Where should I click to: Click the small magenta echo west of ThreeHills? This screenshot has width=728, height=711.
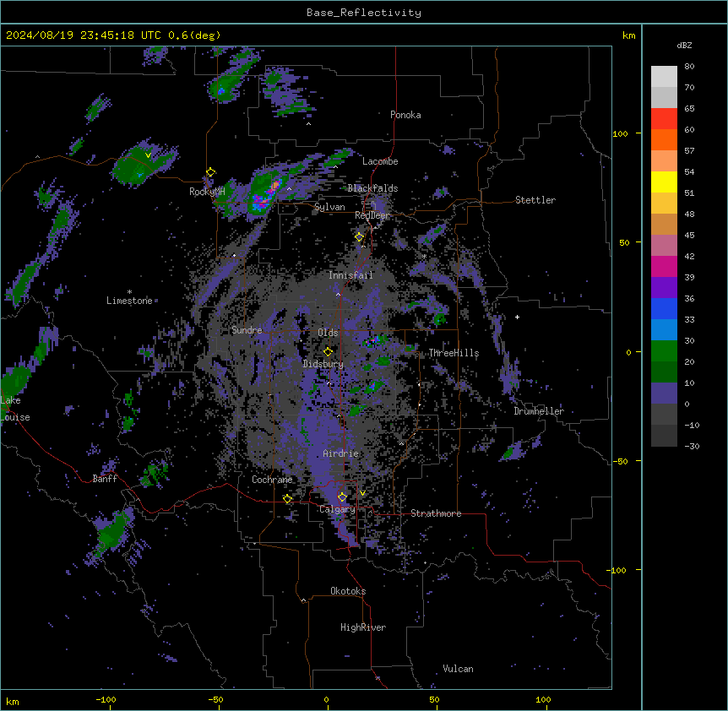coord(371,343)
